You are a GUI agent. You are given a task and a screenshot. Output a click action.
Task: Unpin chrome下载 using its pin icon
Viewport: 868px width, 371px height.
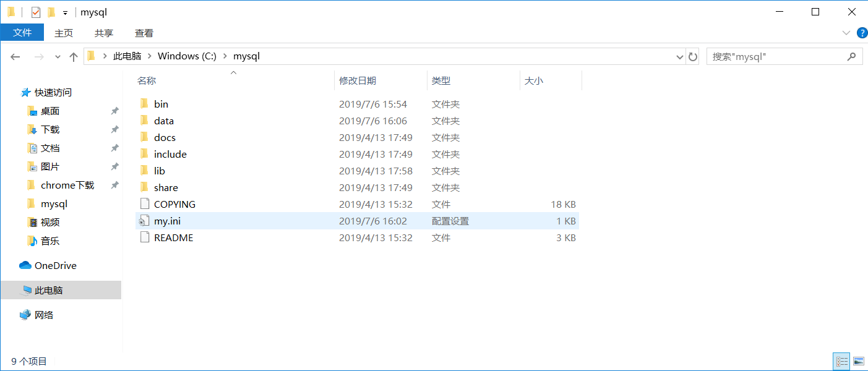point(114,185)
